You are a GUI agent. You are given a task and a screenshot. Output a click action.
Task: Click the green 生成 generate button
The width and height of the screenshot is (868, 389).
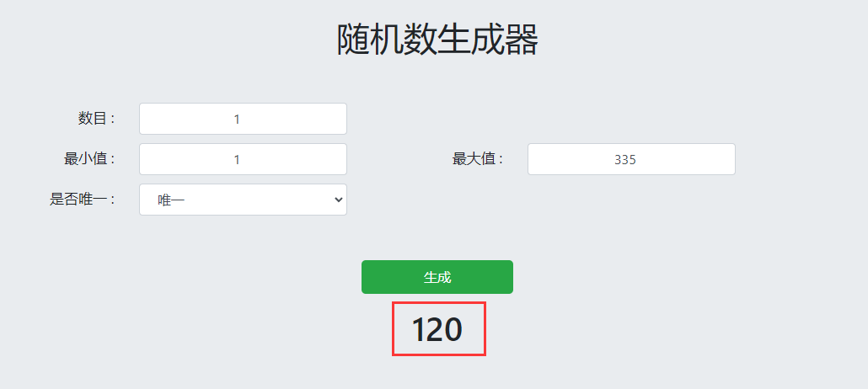[437, 277]
